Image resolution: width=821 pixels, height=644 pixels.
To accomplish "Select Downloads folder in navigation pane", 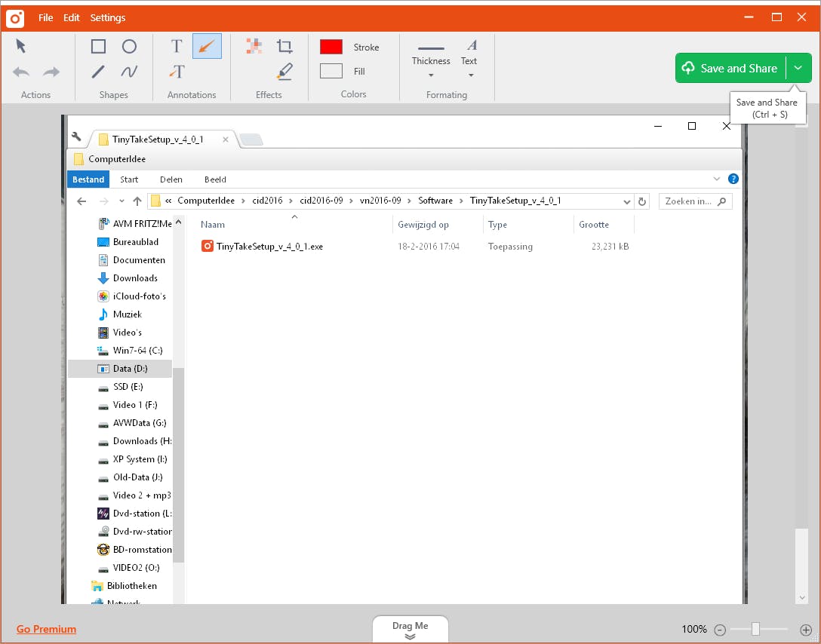I will 128,278.
